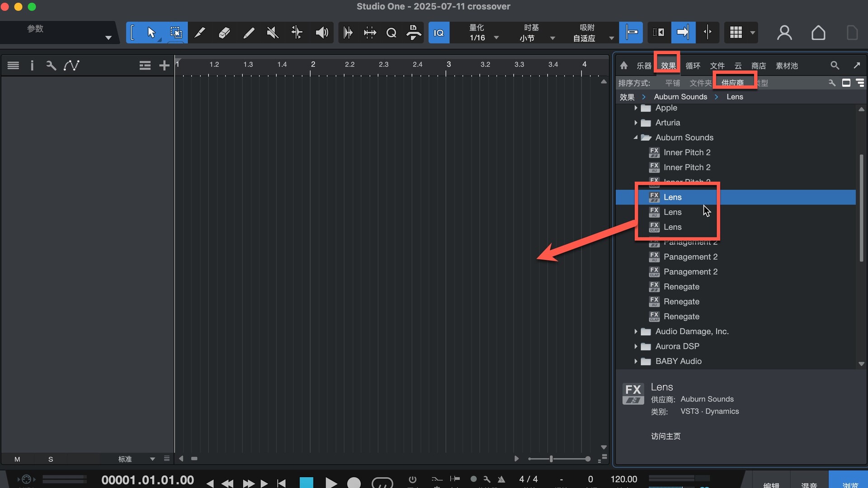Sort effects by 平铺

click(672, 83)
